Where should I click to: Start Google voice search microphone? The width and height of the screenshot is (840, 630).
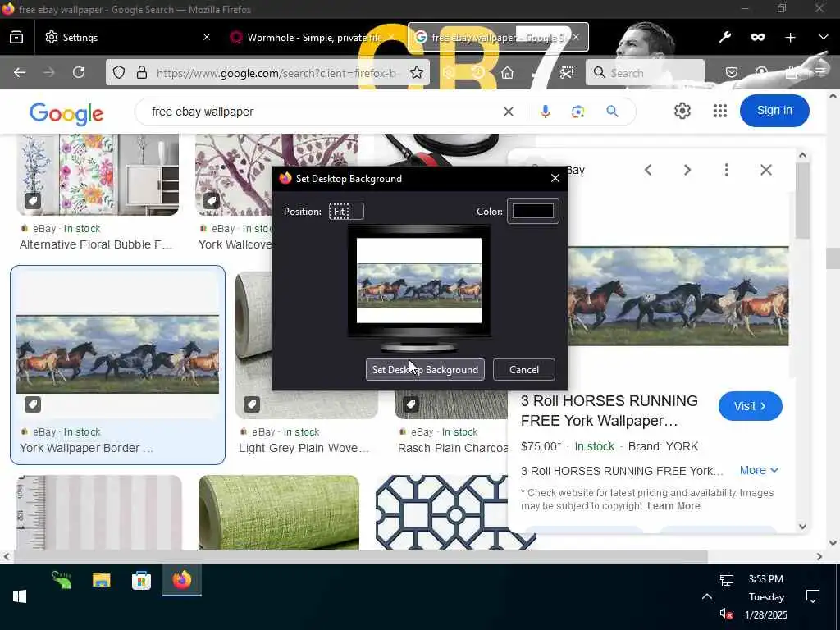coord(545,112)
